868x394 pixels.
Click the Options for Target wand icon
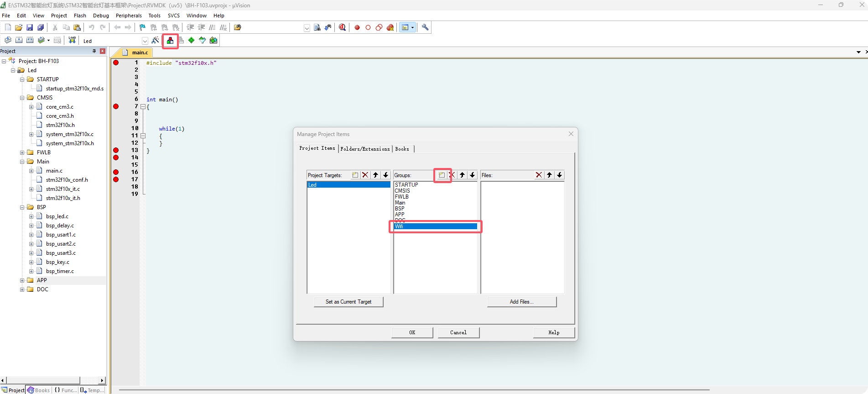[156, 41]
